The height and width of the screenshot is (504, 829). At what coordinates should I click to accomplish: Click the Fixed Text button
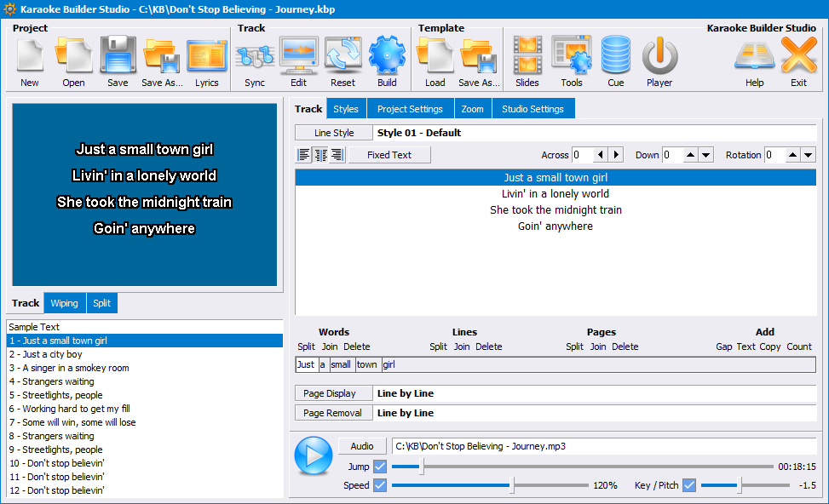389,155
